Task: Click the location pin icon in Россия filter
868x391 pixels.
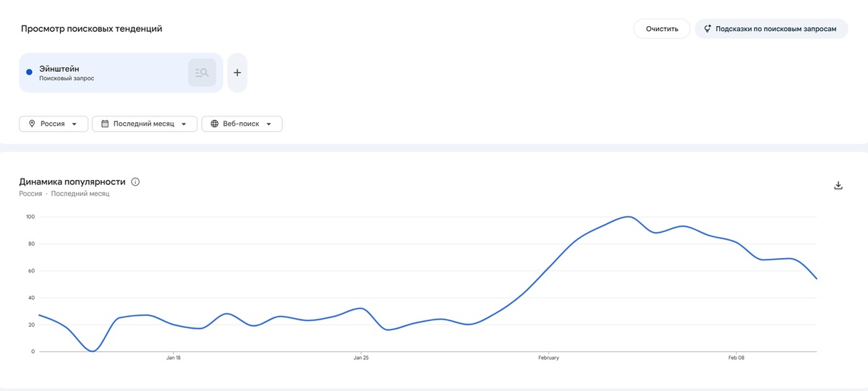Action: point(32,124)
